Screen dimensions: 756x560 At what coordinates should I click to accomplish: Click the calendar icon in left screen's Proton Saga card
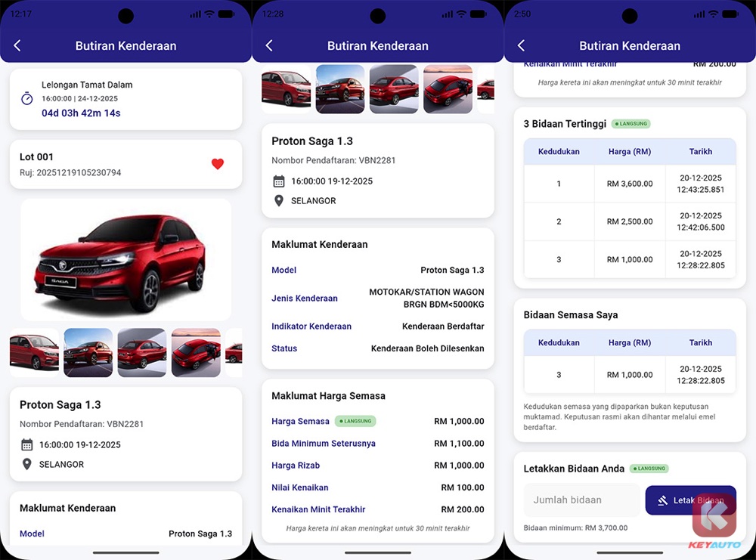pyautogui.click(x=27, y=444)
